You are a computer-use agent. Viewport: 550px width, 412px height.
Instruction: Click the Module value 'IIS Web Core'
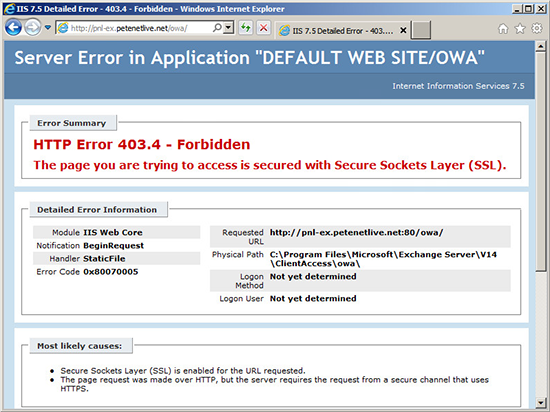click(x=113, y=232)
